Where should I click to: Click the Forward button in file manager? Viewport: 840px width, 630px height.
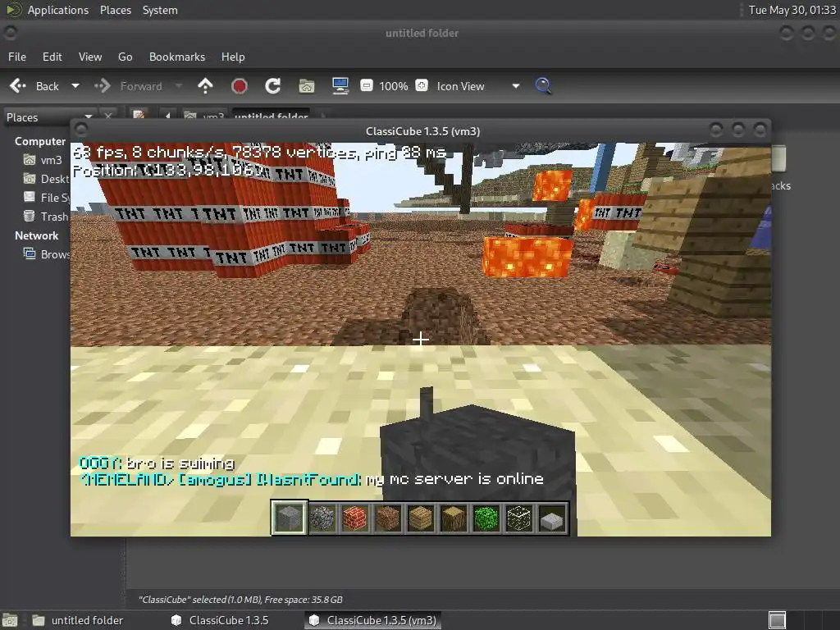coord(129,86)
